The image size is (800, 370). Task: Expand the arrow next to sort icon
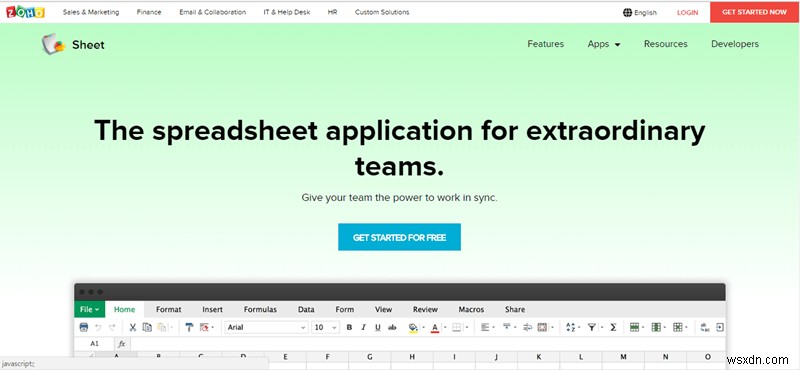[580, 328]
